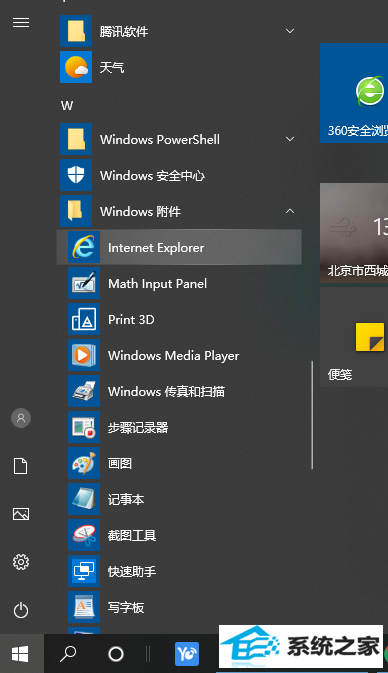The width and height of the screenshot is (388, 673).
Task: Select the Windows 传真和扫描 label
Action: pos(166,391)
